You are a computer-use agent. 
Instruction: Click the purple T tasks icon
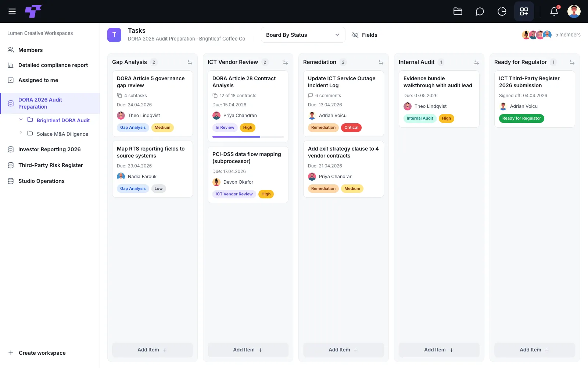pyautogui.click(x=114, y=35)
